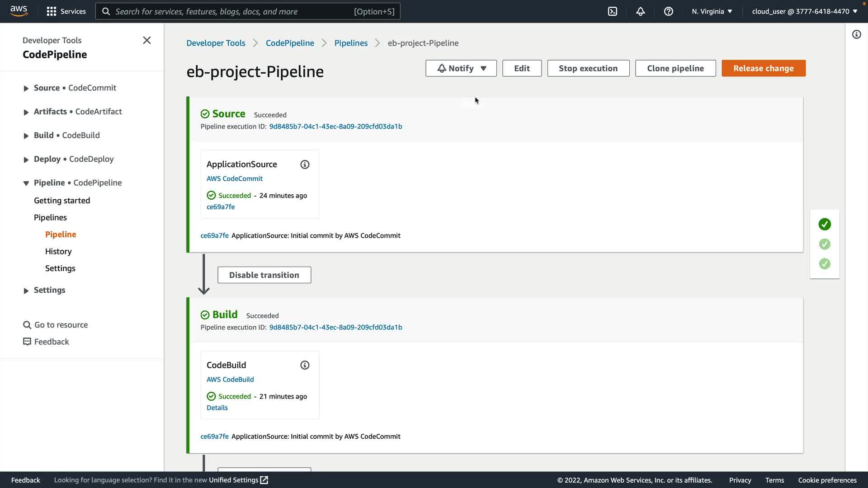Click top green checkmark stage indicator
The height and width of the screenshot is (488, 868).
[825, 224]
